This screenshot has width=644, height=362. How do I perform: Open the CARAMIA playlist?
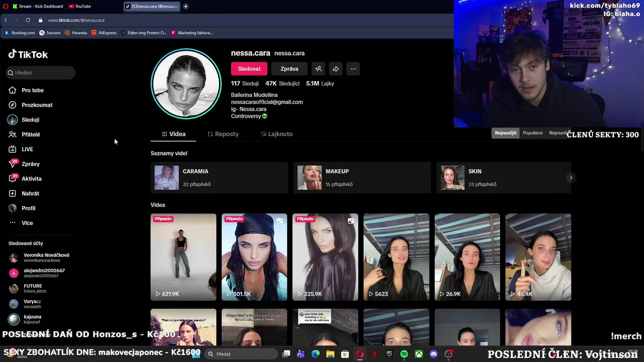pyautogui.click(x=219, y=177)
